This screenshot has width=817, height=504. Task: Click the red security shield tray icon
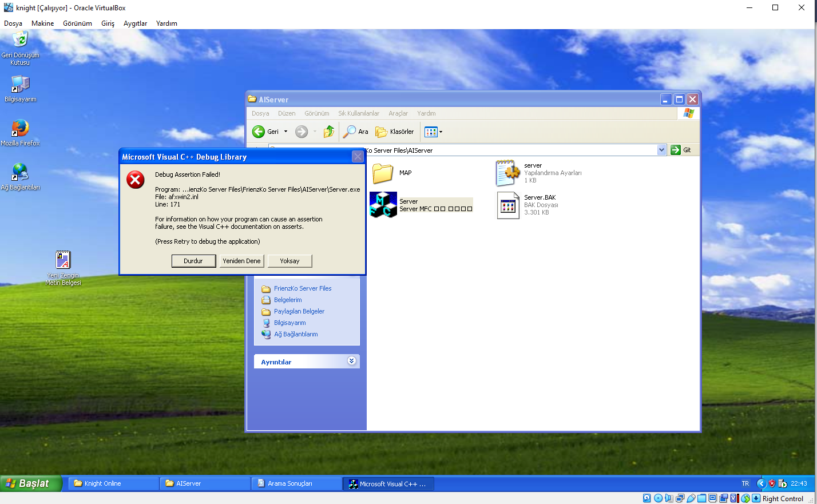point(772,483)
